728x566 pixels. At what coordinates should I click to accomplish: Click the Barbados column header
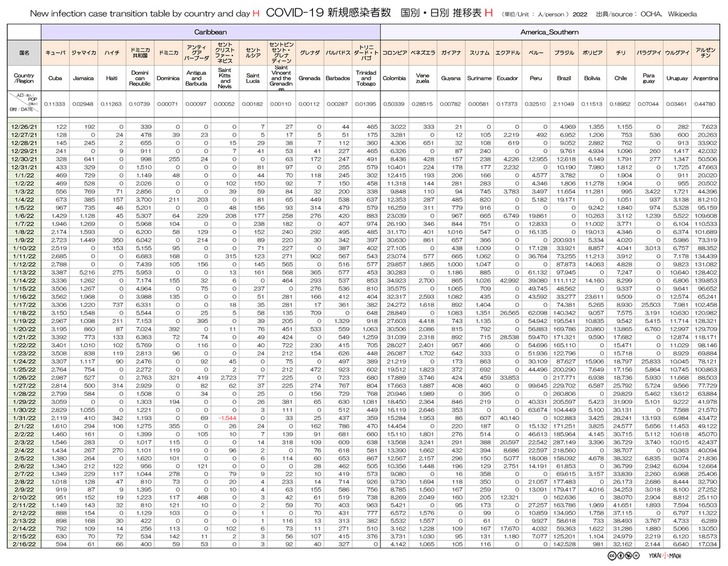(x=337, y=79)
